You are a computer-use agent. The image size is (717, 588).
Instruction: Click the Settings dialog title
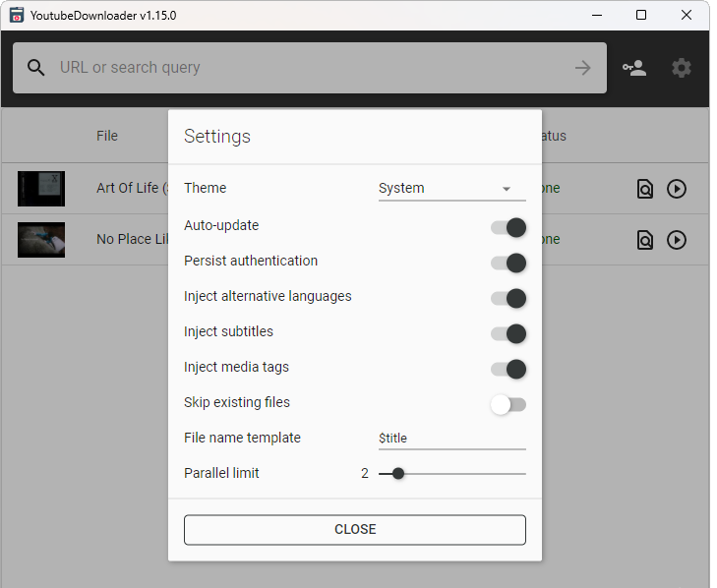tap(217, 137)
